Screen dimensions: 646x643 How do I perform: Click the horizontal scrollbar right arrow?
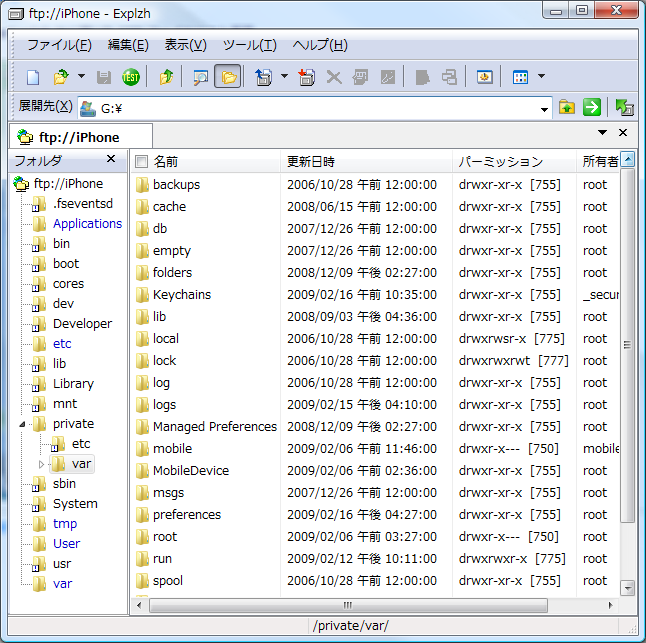[610, 605]
